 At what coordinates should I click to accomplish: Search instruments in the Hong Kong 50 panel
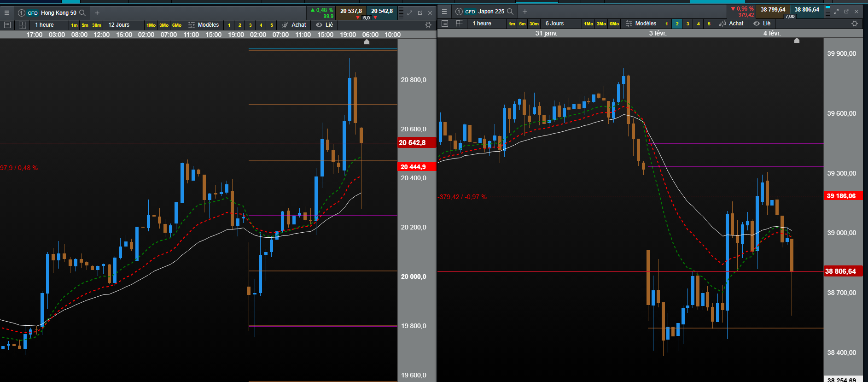point(82,13)
